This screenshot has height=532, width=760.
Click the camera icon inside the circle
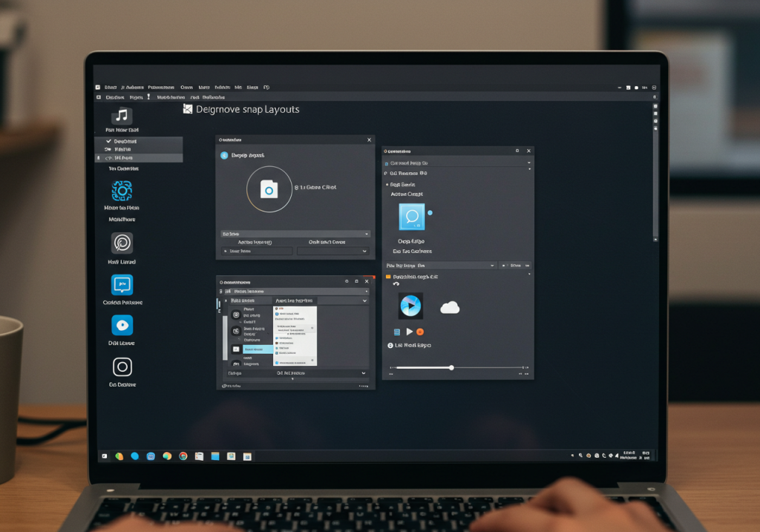269,190
